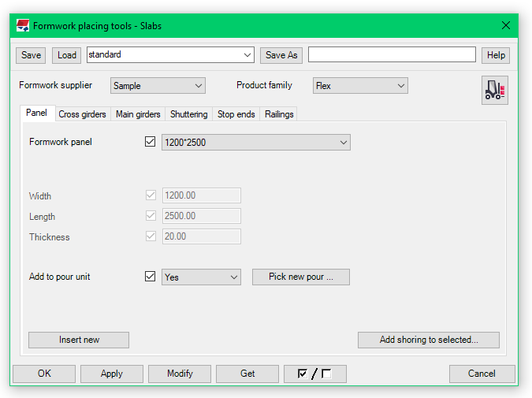
Task: Switch to the Main girders tab
Action: pyautogui.click(x=138, y=114)
